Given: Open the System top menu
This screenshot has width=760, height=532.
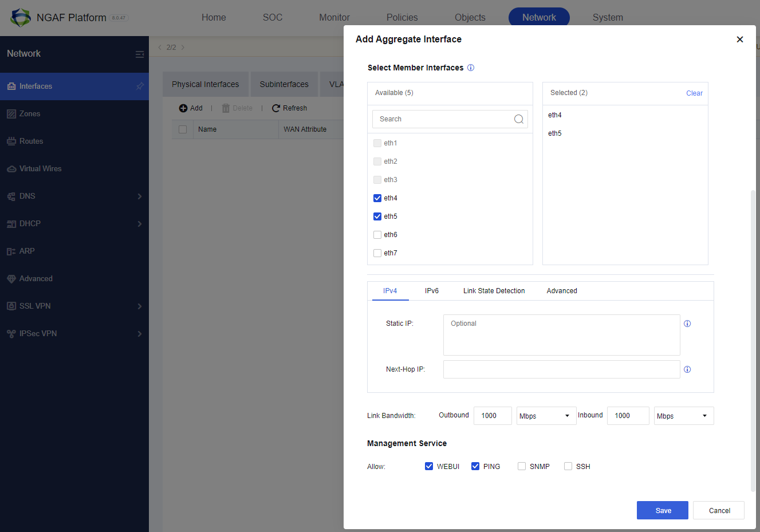Looking at the screenshot, I should 608,18.
